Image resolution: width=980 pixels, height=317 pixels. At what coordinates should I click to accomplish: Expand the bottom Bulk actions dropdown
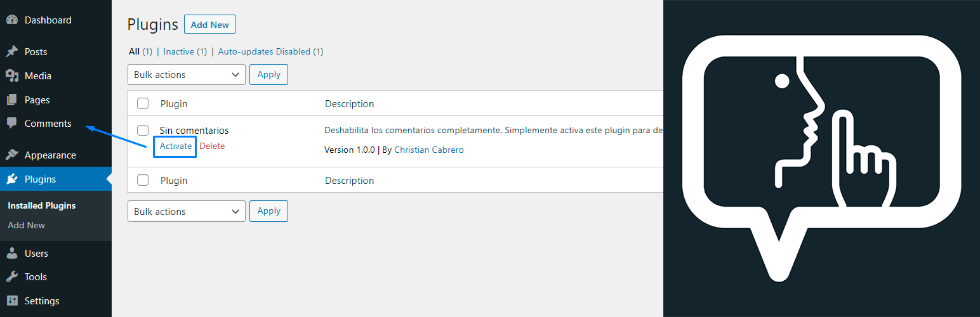click(x=186, y=212)
